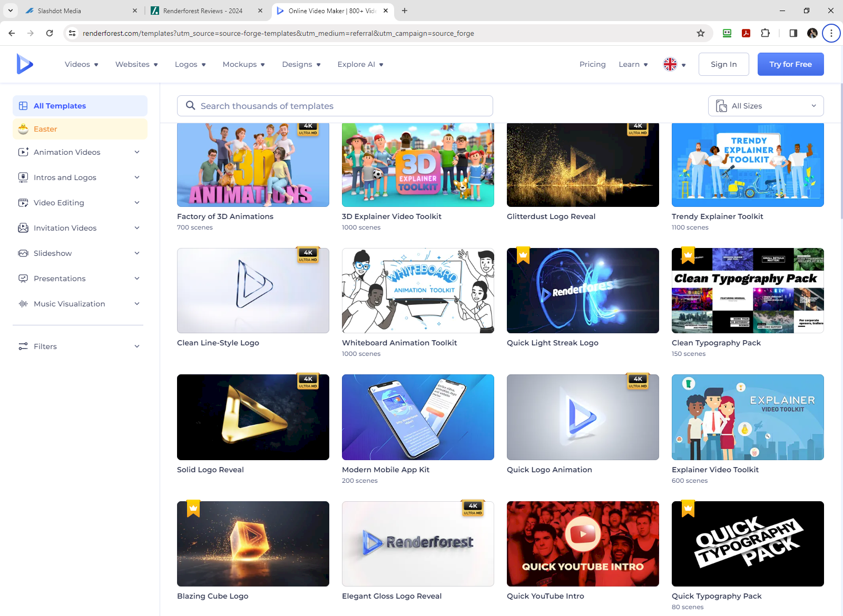Open the Pricing page

pos(592,64)
